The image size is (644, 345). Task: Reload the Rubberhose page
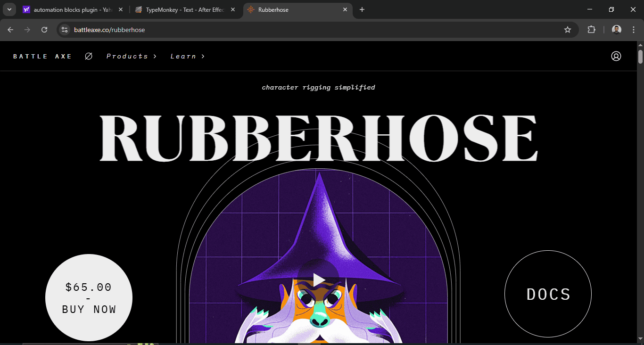coord(44,30)
